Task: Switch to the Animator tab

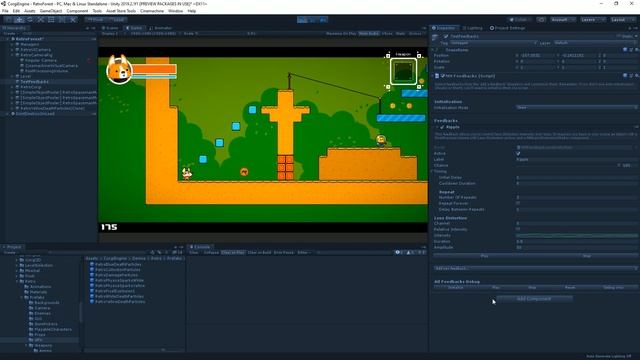Action: (x=161, y=28)
